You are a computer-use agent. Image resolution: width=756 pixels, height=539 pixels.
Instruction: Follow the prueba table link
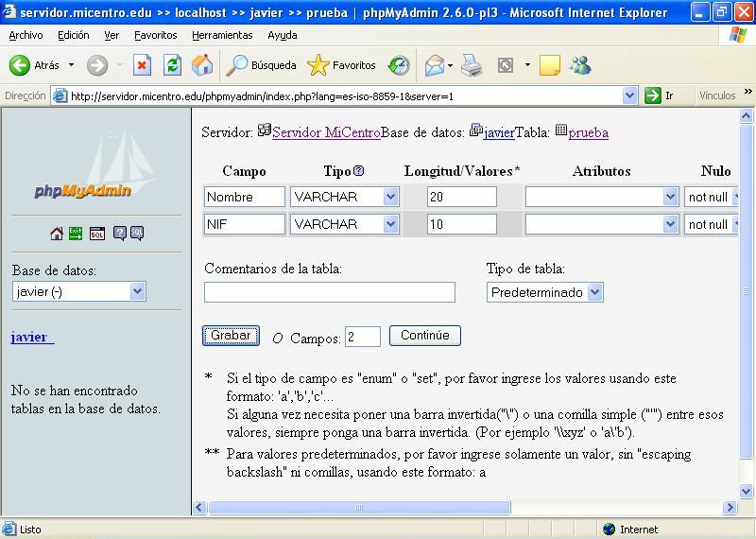tap(588, 132)
